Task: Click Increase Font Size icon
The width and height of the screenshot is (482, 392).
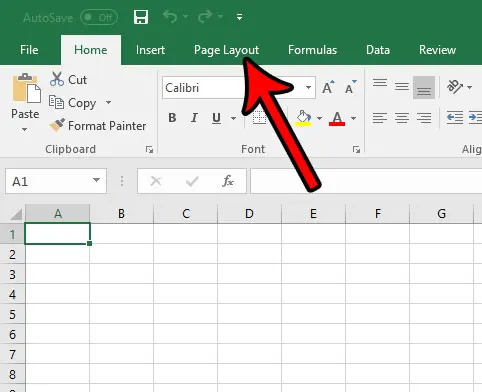Action: [328, 87]
